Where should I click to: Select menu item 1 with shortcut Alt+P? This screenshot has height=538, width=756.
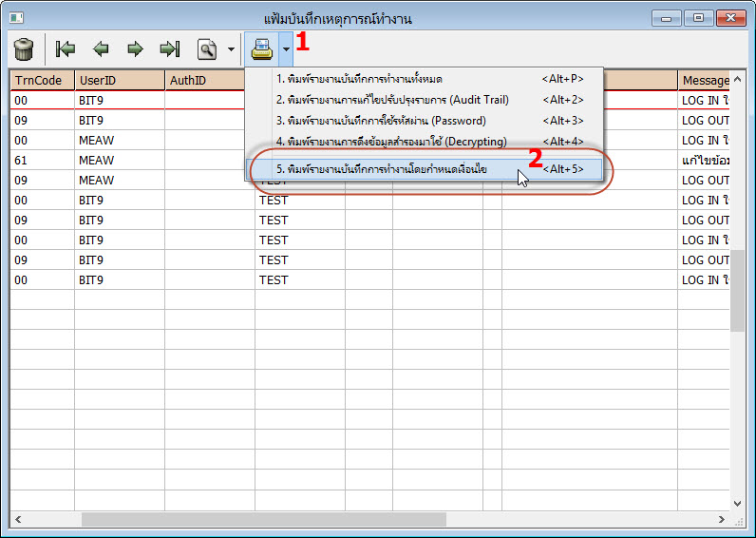pos(425,79)
